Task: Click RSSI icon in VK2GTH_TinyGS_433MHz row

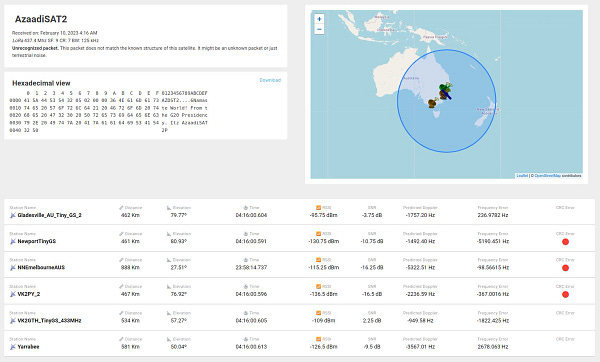Action: 318,313
